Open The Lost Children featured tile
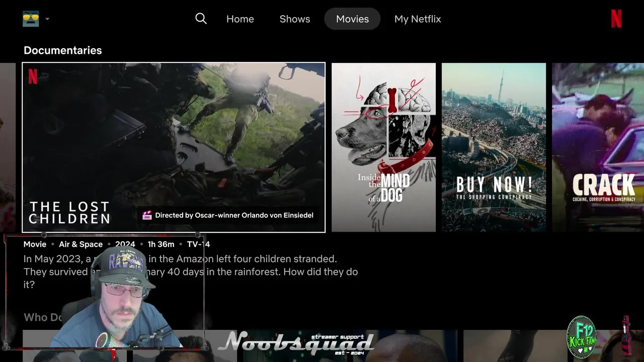This screenshot has width=644, height=362. pos(174,147)
